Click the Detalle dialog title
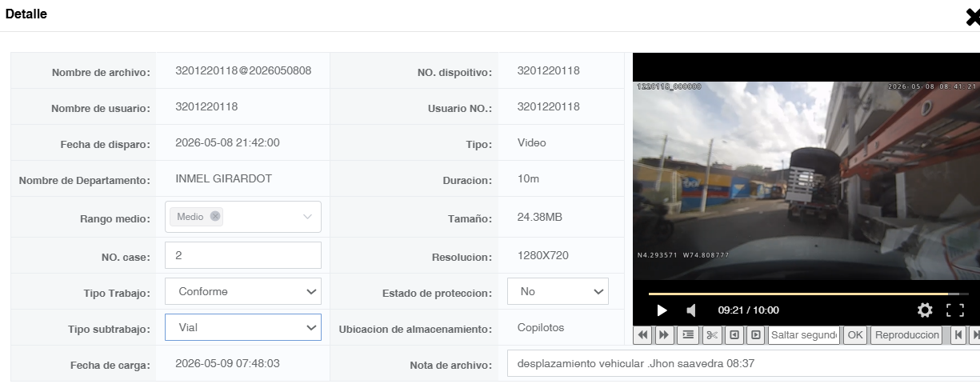Screen dimensions: 980x392 26,14
